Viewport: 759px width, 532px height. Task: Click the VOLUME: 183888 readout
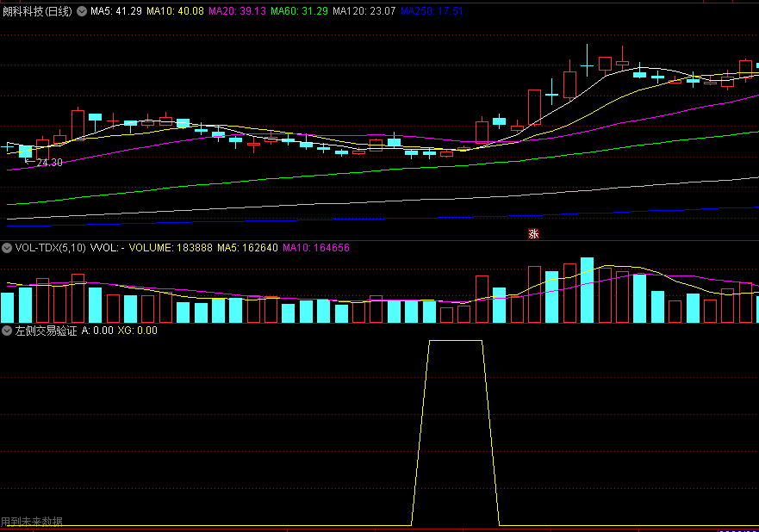click(171, 248)
